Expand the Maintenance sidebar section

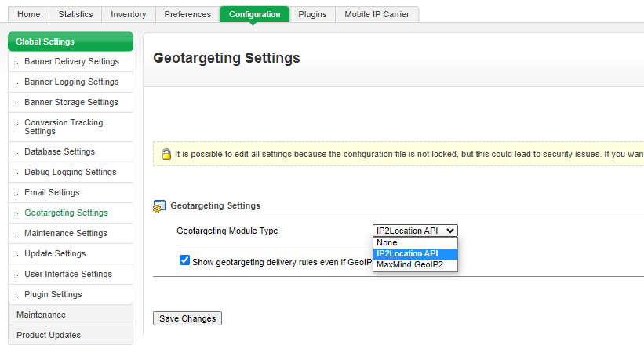pos(41,315)
